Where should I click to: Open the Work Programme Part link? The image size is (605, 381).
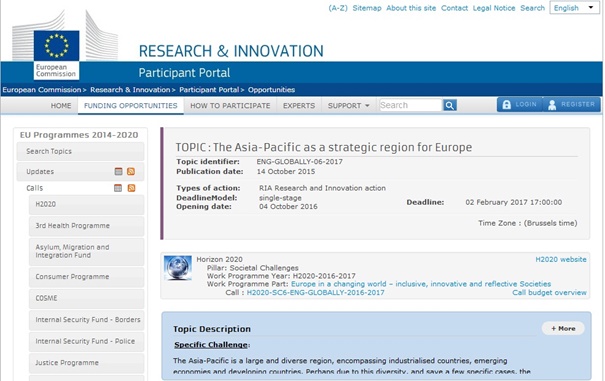click(421, 284)
